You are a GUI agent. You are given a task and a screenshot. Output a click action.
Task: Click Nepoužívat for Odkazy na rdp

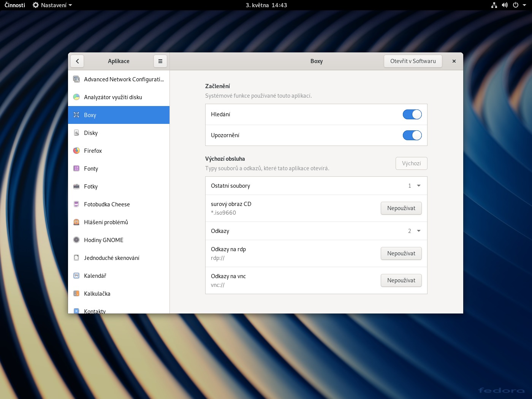(401, 253)
